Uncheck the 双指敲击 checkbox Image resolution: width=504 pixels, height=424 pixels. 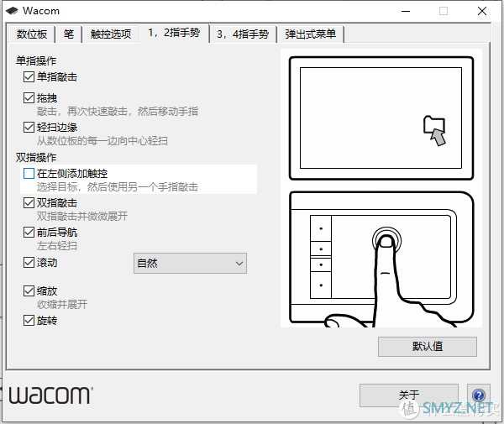29,202
